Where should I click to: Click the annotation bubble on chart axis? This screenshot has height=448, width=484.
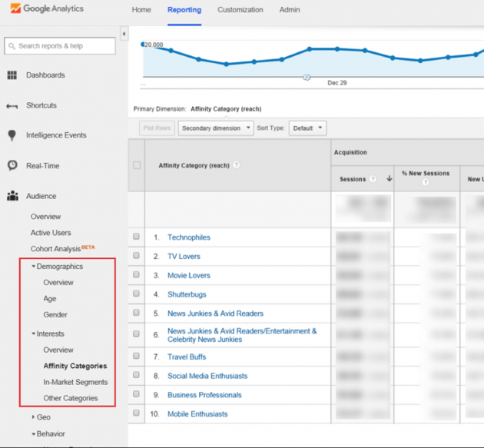pyautogui.click(x=307, y=78)
